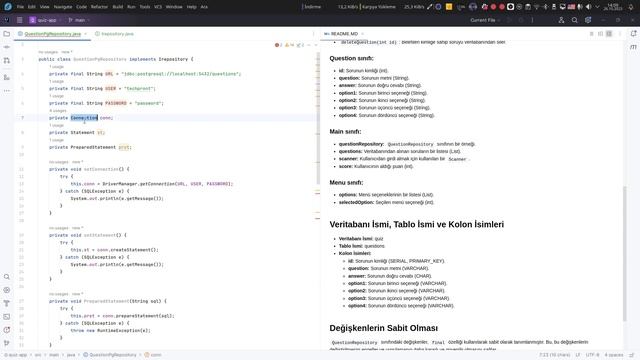Click the Debug button in toolbar
Screen dimensions: 640x360
(x=521, y=20)
